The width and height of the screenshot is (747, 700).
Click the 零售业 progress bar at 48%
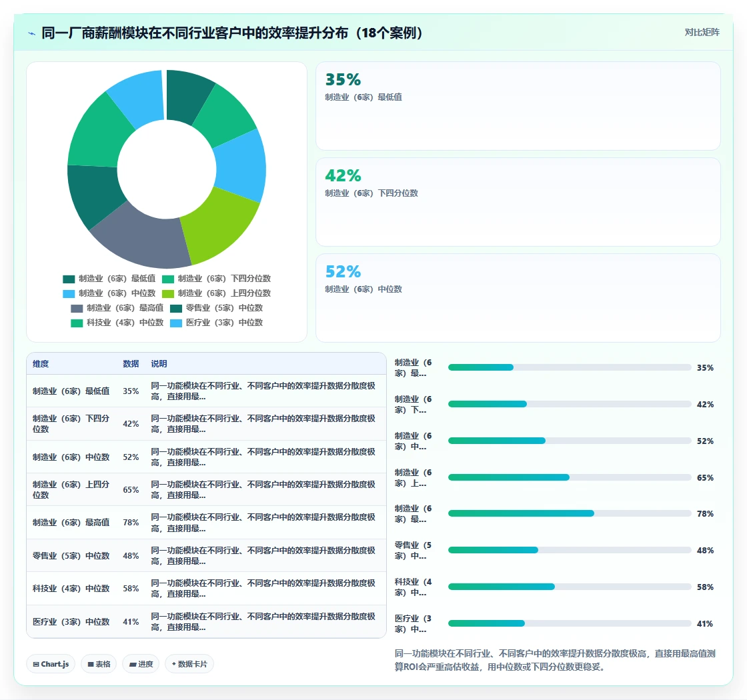(x=570, y=550)
